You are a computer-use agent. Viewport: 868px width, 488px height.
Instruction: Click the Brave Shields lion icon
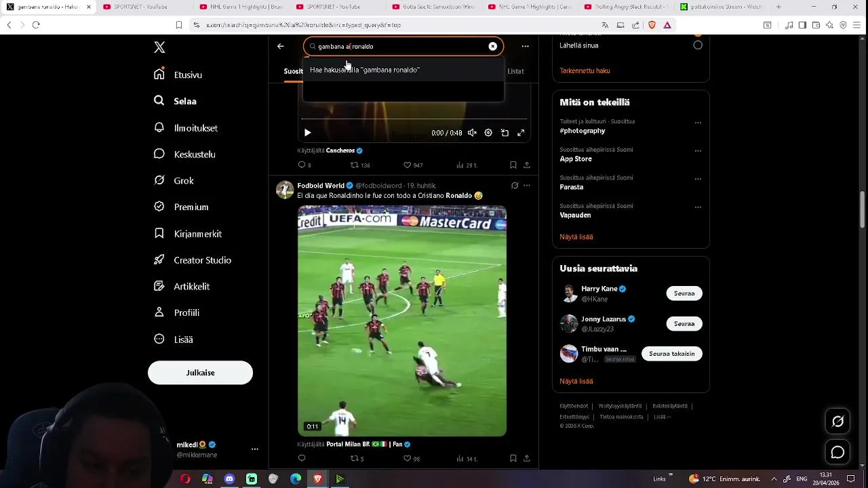click(652, 25)
